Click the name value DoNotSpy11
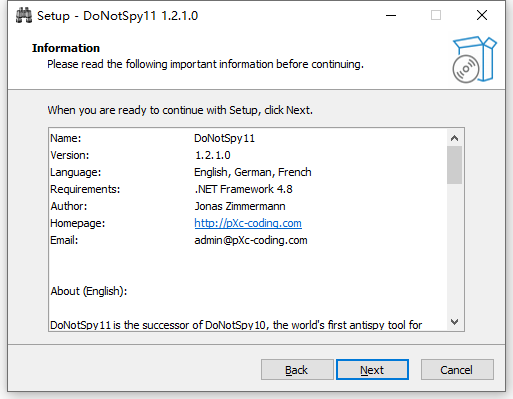Viewport: 513px width, 399px height. pos(224,138)
